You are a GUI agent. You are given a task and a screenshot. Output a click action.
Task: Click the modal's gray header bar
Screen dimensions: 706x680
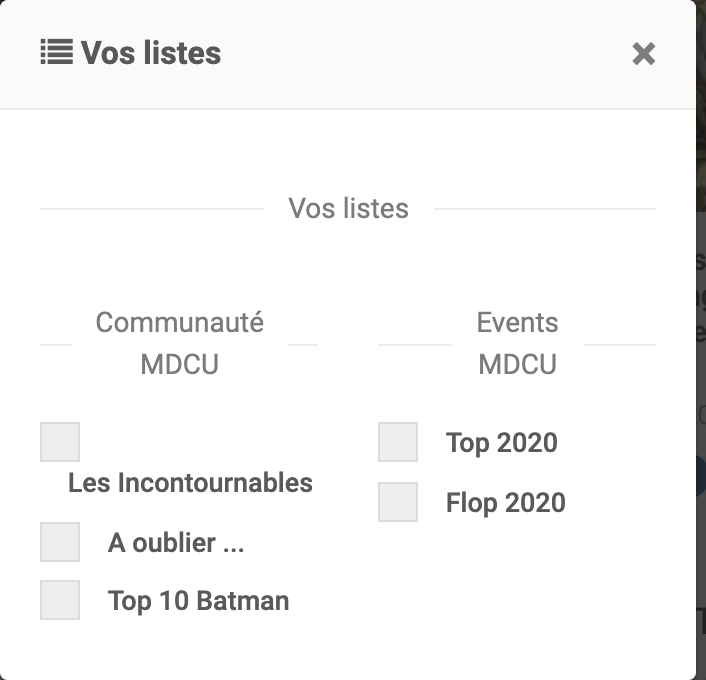click(x=348, y=54)
